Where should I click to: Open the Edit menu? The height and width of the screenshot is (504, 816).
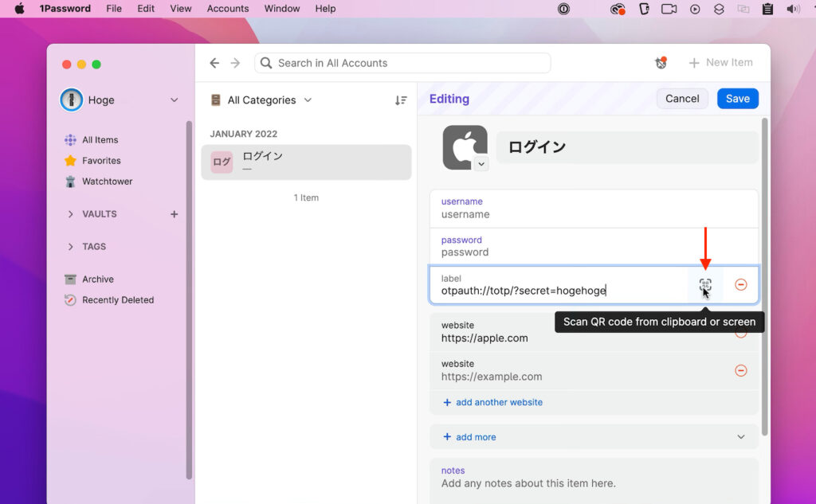point(146,9)
